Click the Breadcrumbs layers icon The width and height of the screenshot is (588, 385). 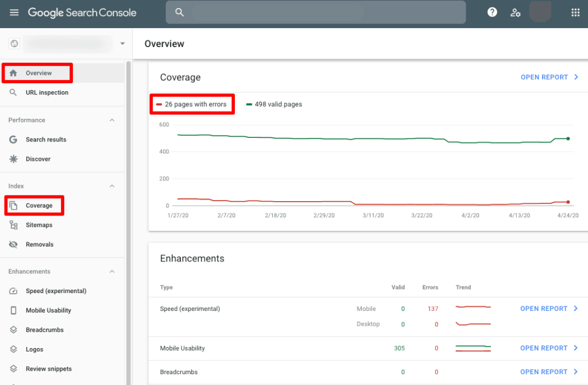[14, 330]
